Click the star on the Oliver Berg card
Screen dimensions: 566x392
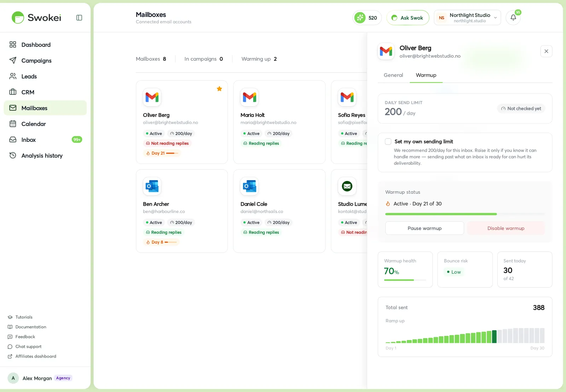click(x=219, y=89)
